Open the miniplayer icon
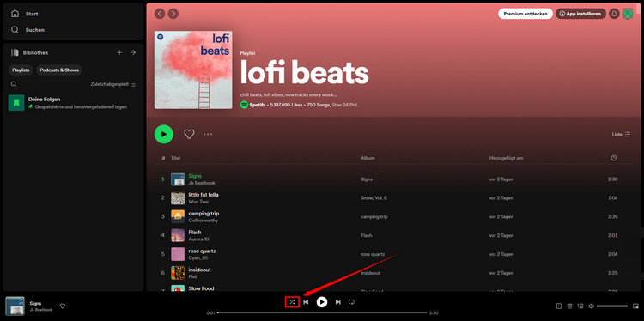This screenshot has height=321, width=644. 635,306
